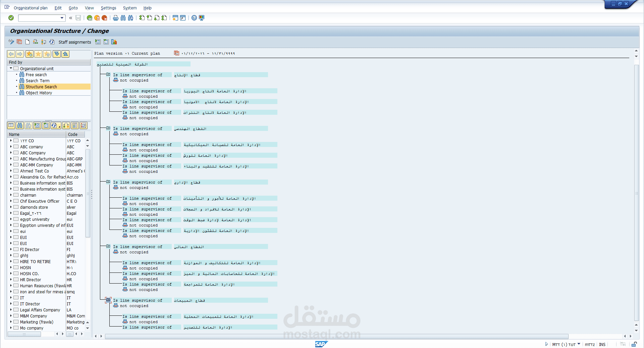Click the Staff assignments button
Image resolution: width=644 pixels, height=348 pixels.
point(75,42)
